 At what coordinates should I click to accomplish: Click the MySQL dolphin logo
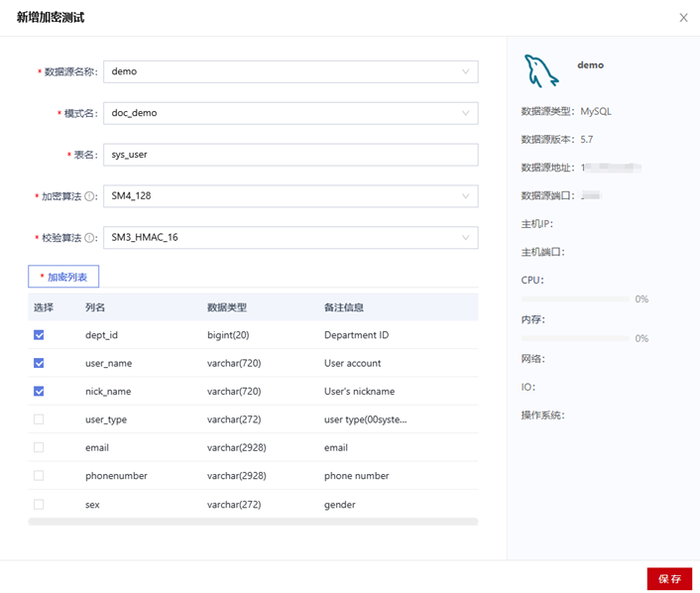pyautogui.click(x=540, y=70)
